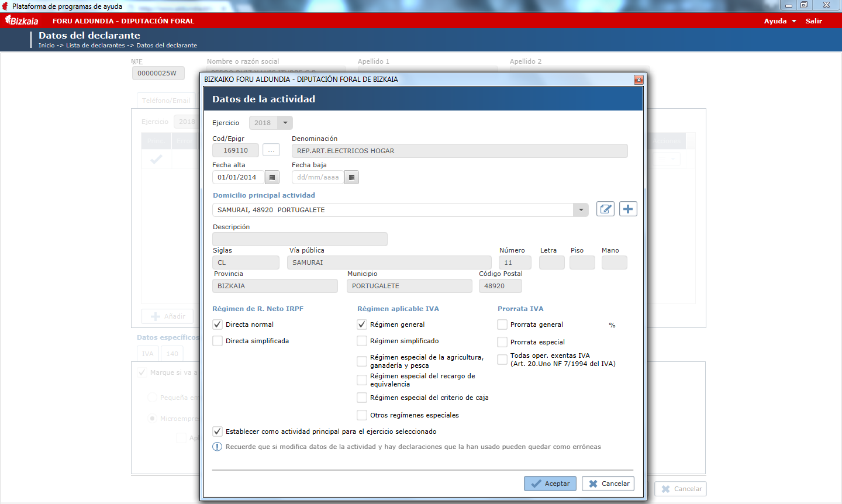Open the Ayuda menu
Screen dimensions: 842x504
(780, 21)
